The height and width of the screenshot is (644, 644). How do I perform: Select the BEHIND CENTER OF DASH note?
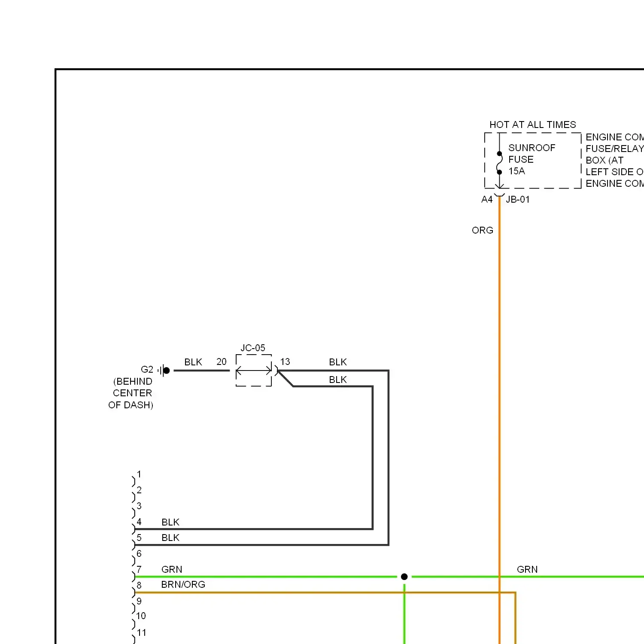131,393
